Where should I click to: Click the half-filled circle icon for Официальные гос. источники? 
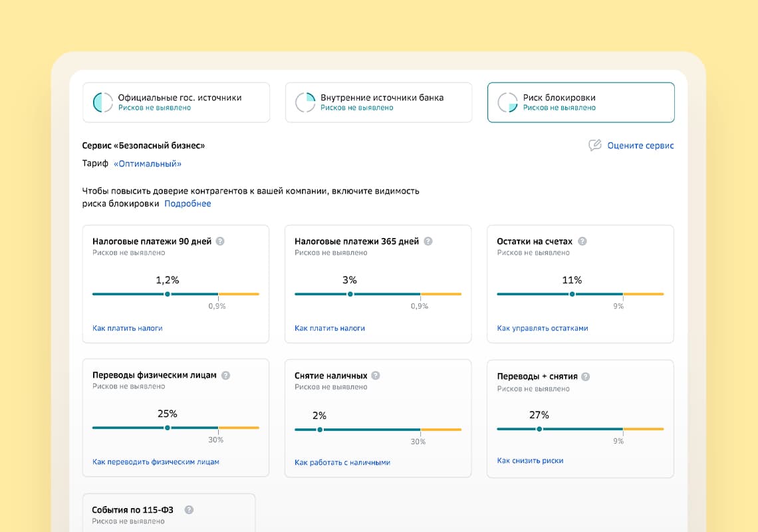103,102
